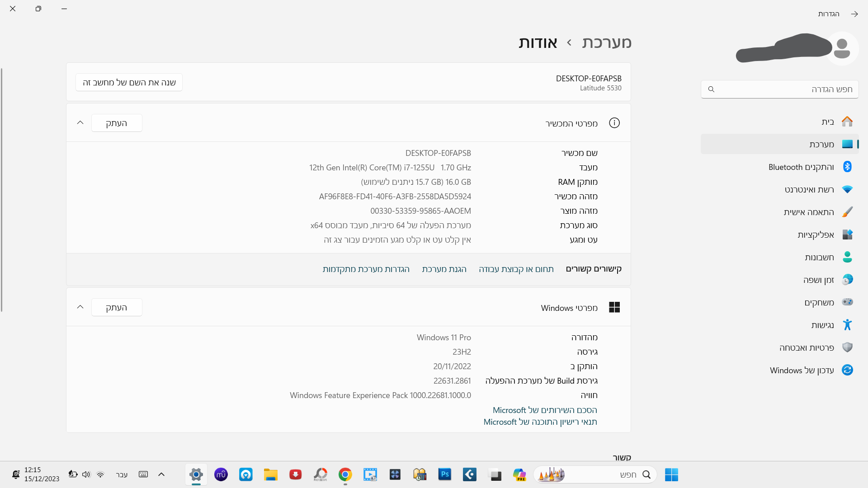Open the Home (בית) settings page
Viewport: 868px width, 488px height.
click(x=827, y=122)
